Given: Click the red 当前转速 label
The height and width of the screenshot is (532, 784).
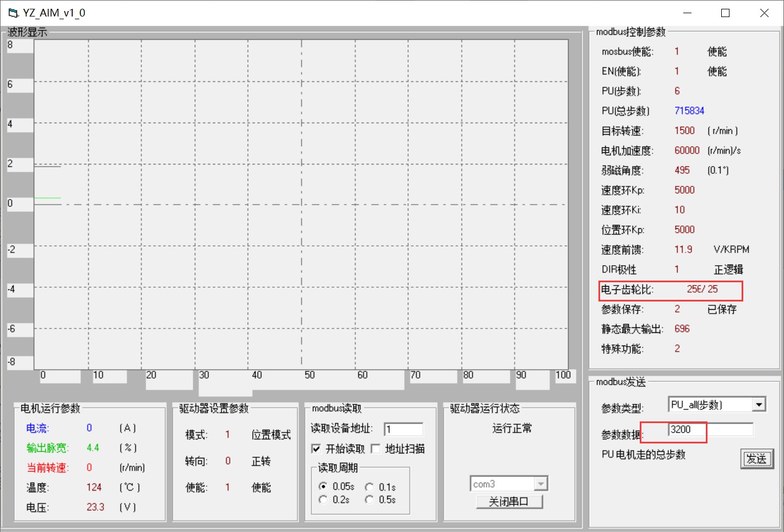Looking at the screenshot, I should (x=47, y=468).
